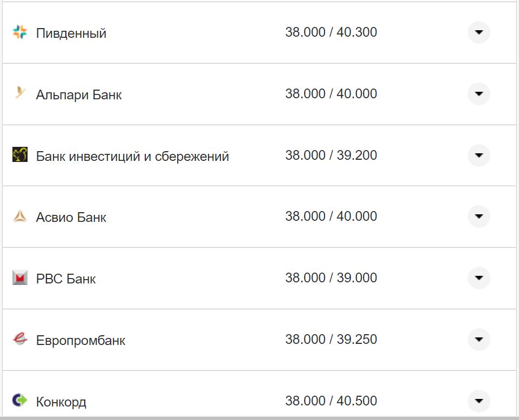The width and height of the screenshot is (519, 420).
Task: Click the Альпари Банк name
Action: [x=79, y=94]
